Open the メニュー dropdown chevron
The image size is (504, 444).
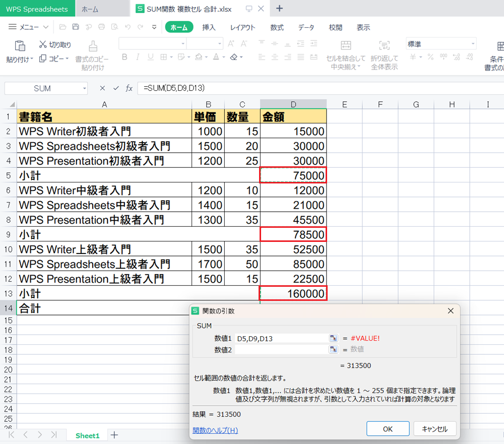point(46,27)
